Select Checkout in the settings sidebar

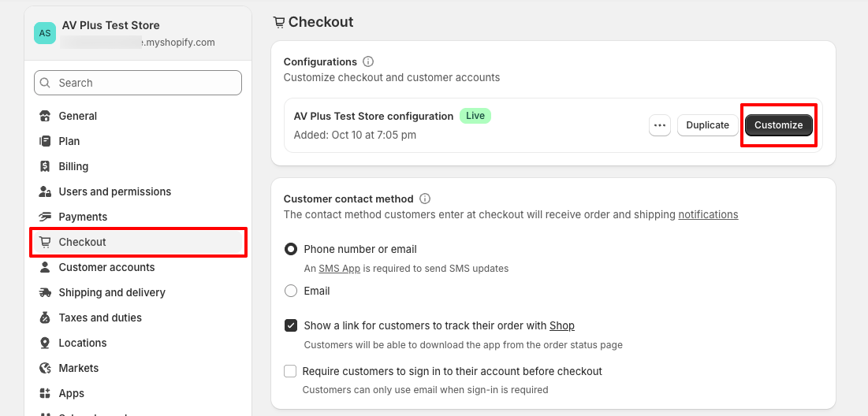pyautogui.click(x=138, y=243)
